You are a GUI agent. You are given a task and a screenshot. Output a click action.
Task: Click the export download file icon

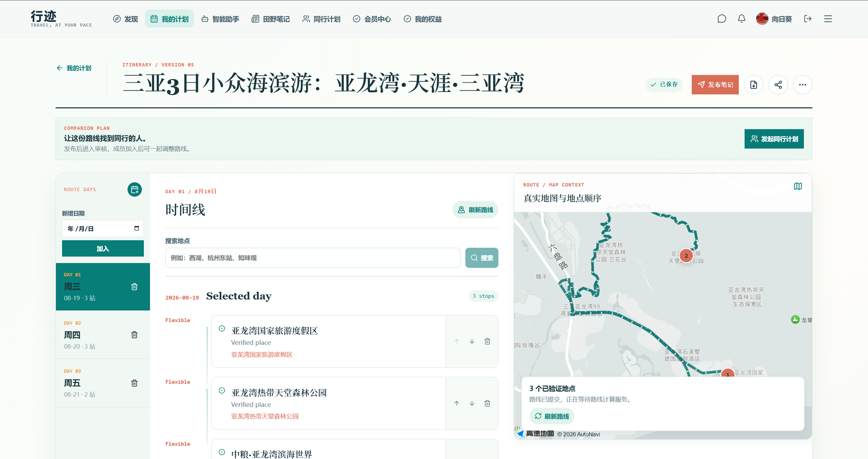[x=753, y=85]
